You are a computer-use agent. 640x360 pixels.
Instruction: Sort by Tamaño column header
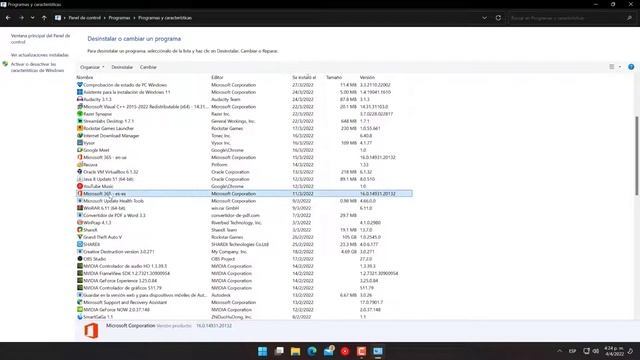point(334,77)
